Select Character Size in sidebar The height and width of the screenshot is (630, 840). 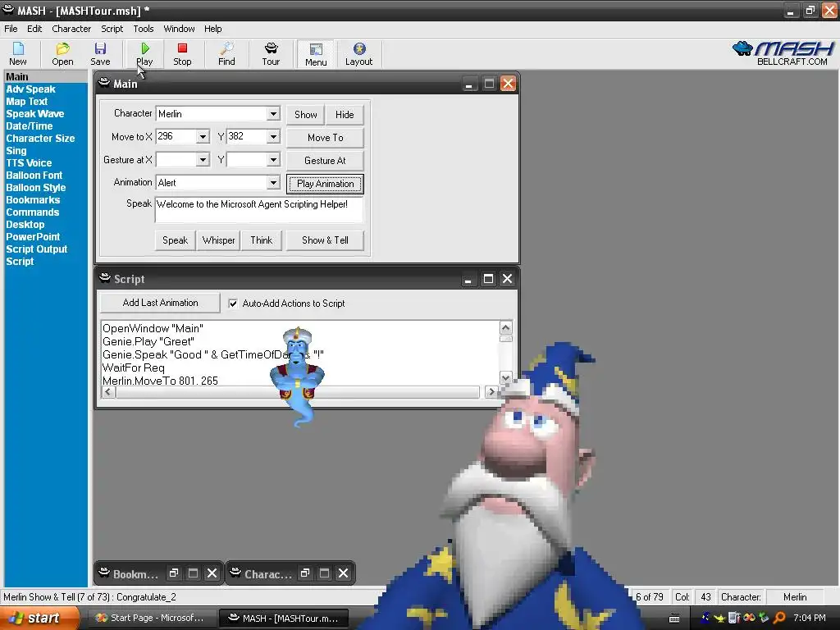(40, 139)
